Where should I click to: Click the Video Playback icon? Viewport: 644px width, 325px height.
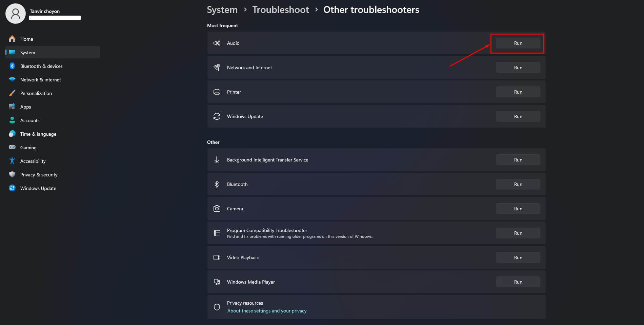pyautogui.click(x=217, y=257)
